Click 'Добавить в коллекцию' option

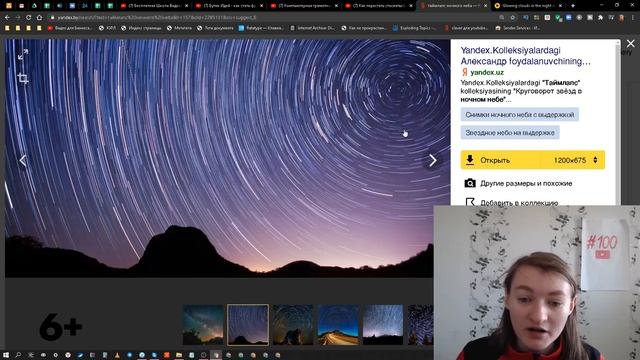pos(519,202)
